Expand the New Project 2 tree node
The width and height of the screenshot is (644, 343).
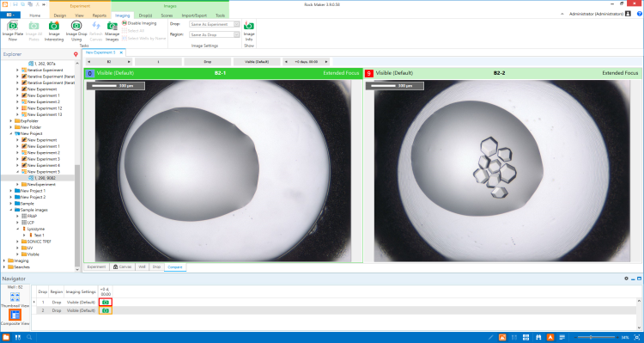click(x=11, y=197)
